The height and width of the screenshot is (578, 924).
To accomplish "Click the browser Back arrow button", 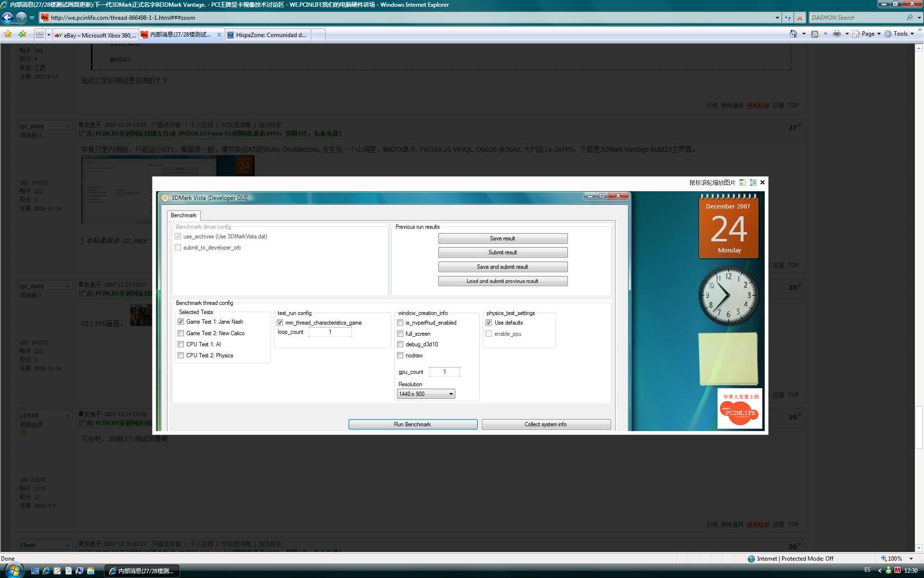I will point(8,18).
